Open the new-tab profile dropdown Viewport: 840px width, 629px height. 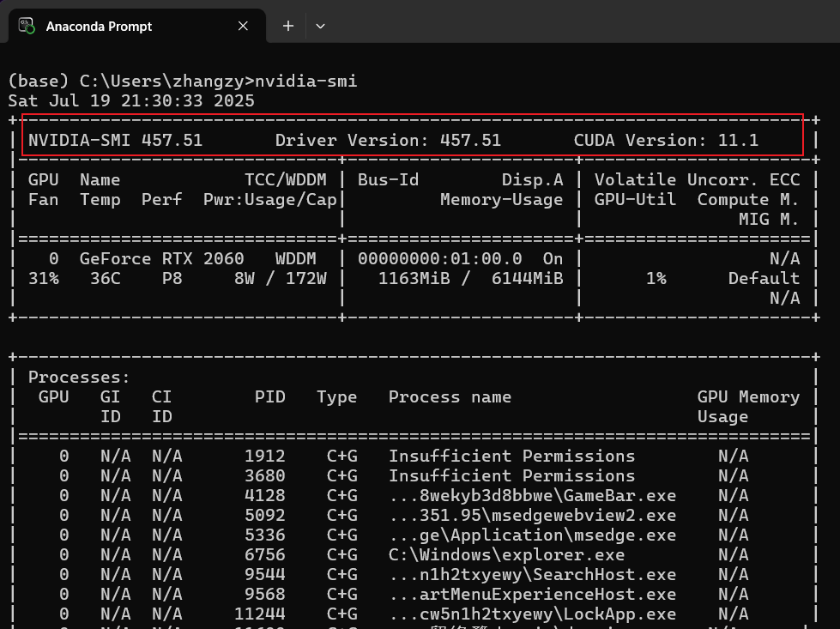tap(320, 26)
